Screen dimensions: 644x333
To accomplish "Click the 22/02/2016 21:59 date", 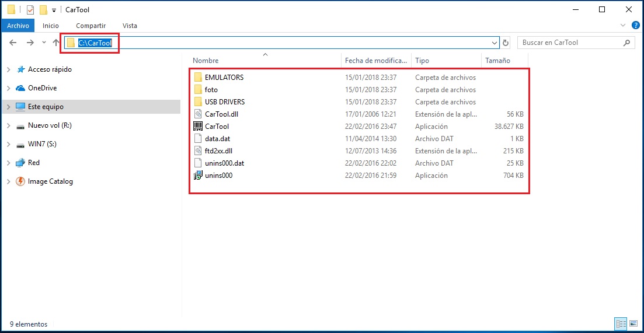I will click(x=371, y=176).
